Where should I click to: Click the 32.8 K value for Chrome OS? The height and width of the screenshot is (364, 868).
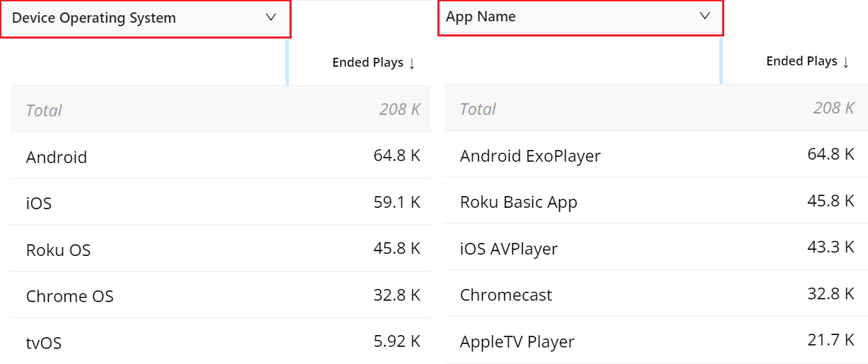(x=397, y=295)
